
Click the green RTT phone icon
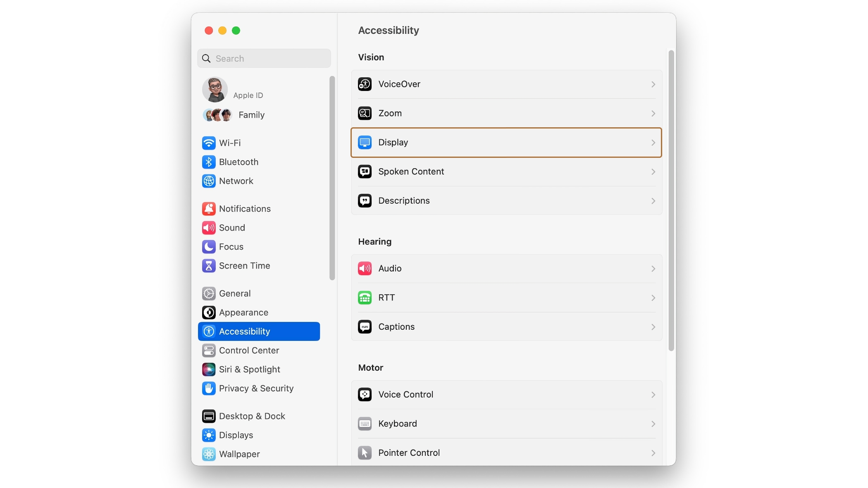point(365,298)
